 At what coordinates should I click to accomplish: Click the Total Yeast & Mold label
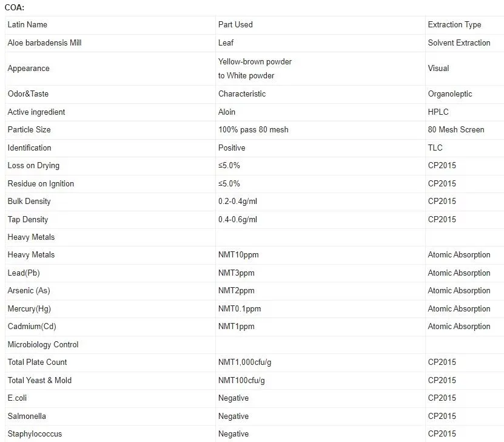39,380
